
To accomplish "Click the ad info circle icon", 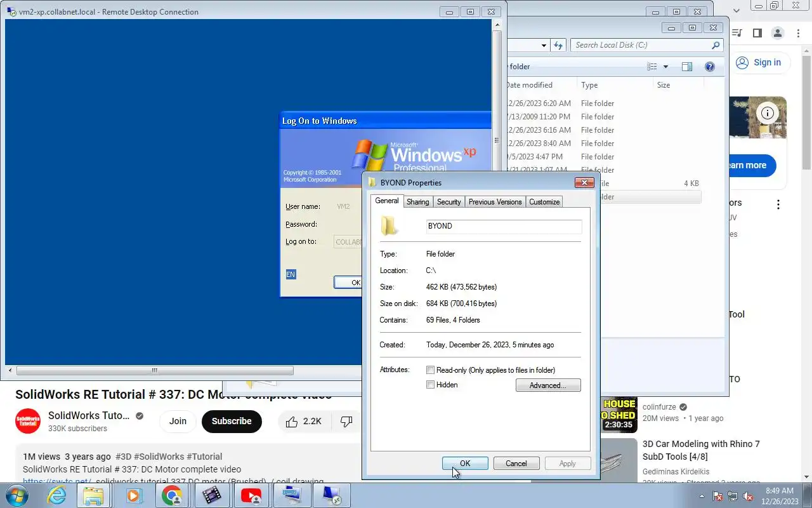I will pyautogui.click(x=768, y=114).
